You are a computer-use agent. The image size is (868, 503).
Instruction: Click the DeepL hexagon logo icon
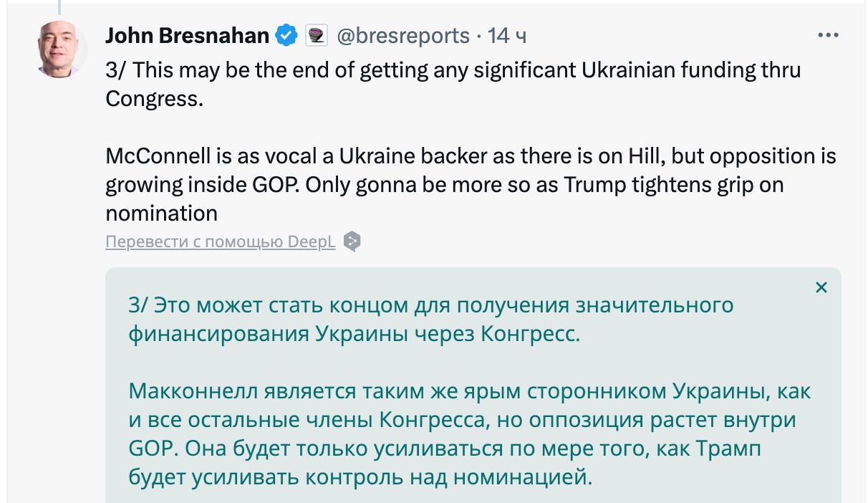point(351,241)
